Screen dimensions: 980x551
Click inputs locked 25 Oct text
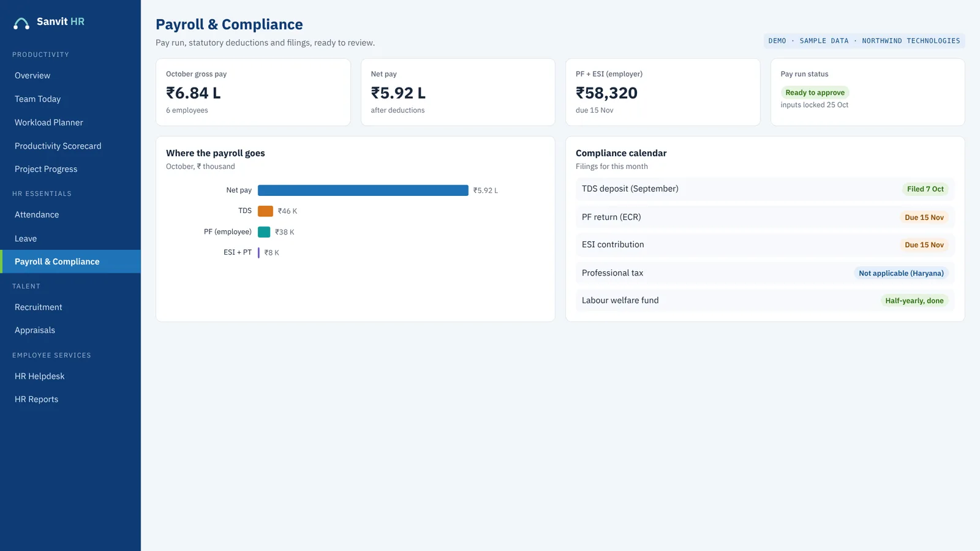[814, 105]
